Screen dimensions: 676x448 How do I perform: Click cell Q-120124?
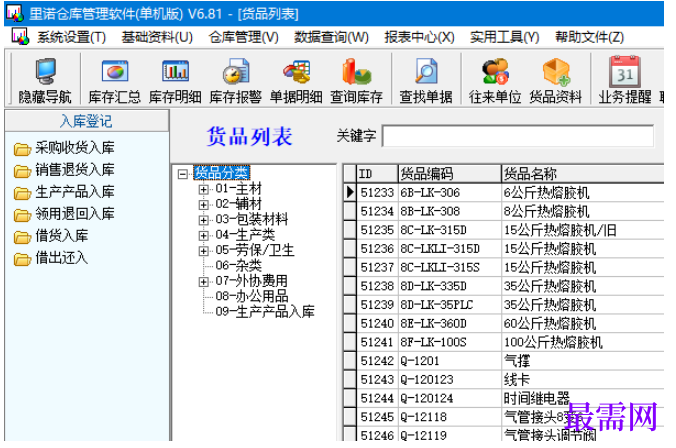(x=449, y=398)
